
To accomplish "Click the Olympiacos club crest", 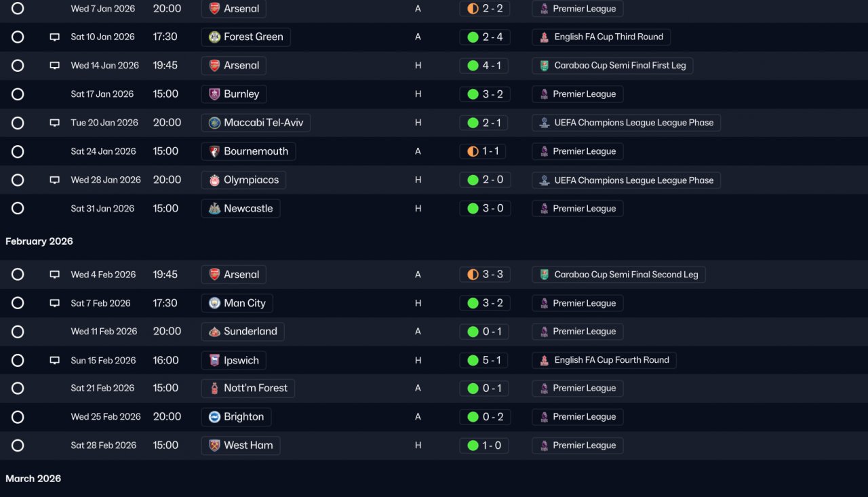I will tap(214, 180).
